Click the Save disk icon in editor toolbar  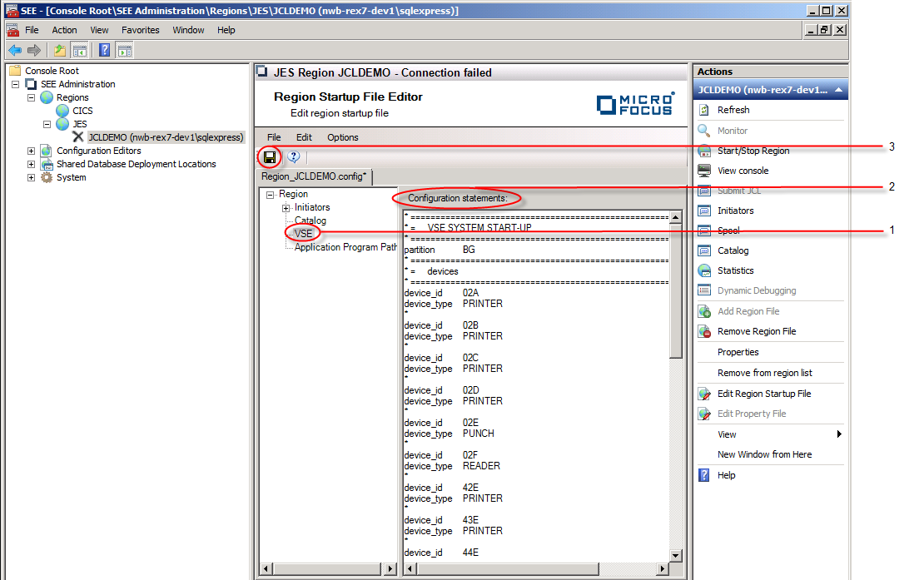click(x=270, y=156)
